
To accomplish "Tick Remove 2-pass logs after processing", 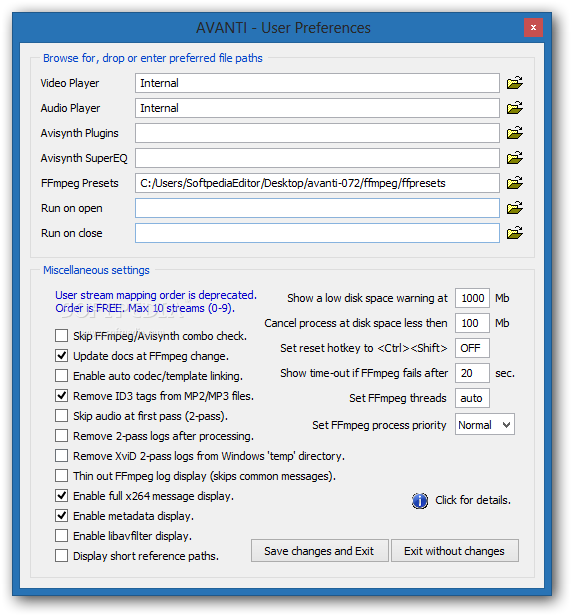I will coord(61,436).
